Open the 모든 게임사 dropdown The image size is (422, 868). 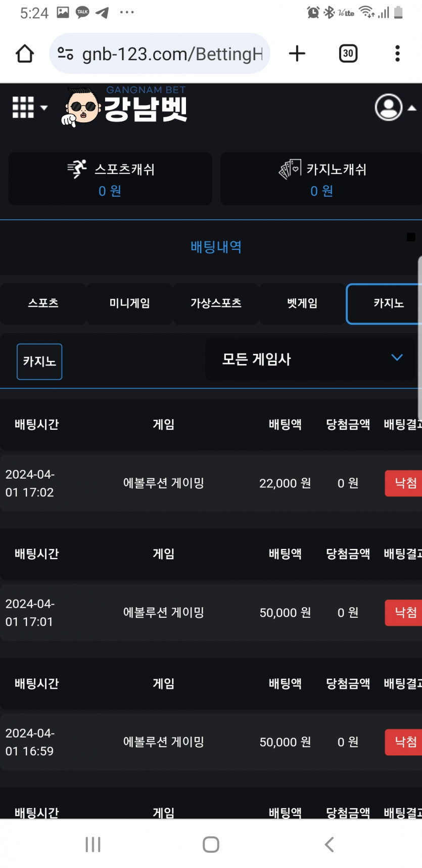click(310, 359)
